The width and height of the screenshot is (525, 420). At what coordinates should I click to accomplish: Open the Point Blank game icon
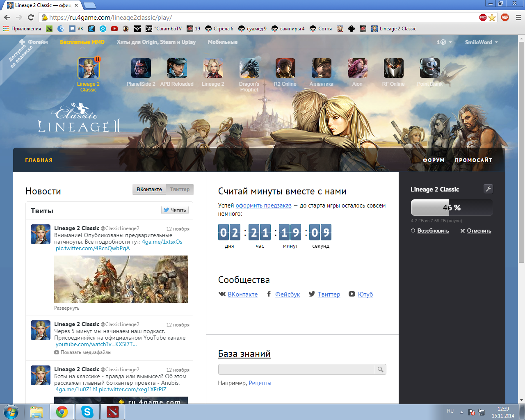[430, 68]
